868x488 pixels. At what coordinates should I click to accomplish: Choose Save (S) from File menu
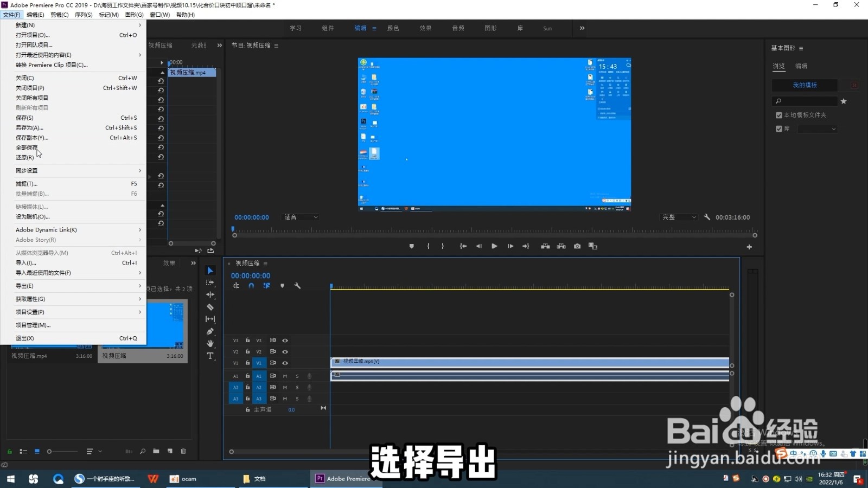[x=73, y=118]
